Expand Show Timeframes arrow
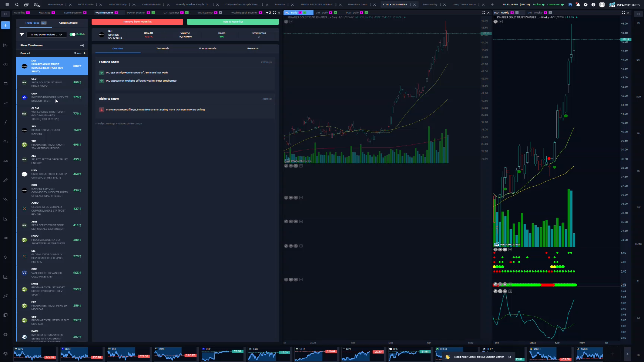 click(82, 45)
